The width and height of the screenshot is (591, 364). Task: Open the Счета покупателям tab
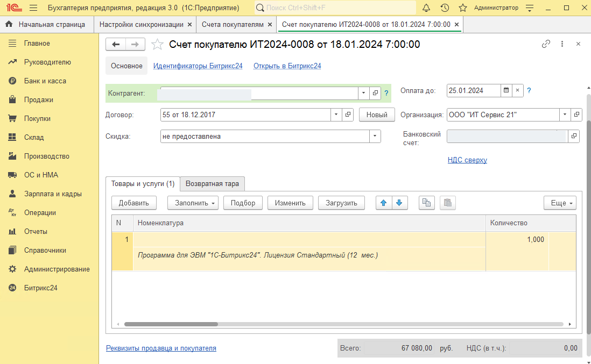[x=233, y=25]
